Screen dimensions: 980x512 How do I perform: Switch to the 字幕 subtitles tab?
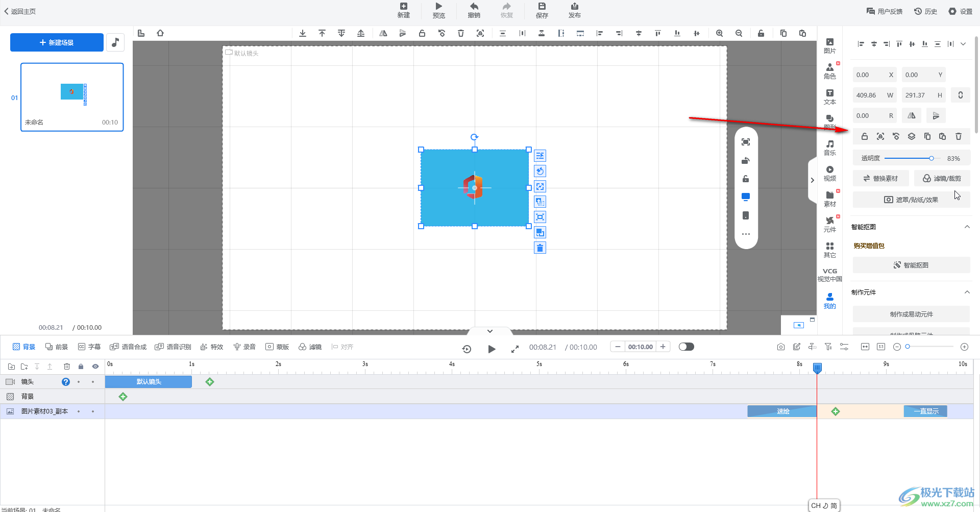(x=89, y=347)
